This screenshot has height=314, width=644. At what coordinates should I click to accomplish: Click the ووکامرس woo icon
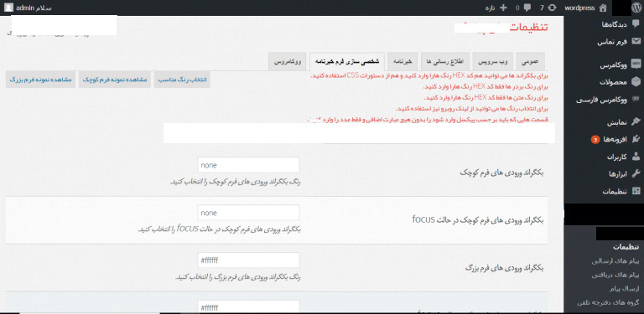(x=636, y=64)
